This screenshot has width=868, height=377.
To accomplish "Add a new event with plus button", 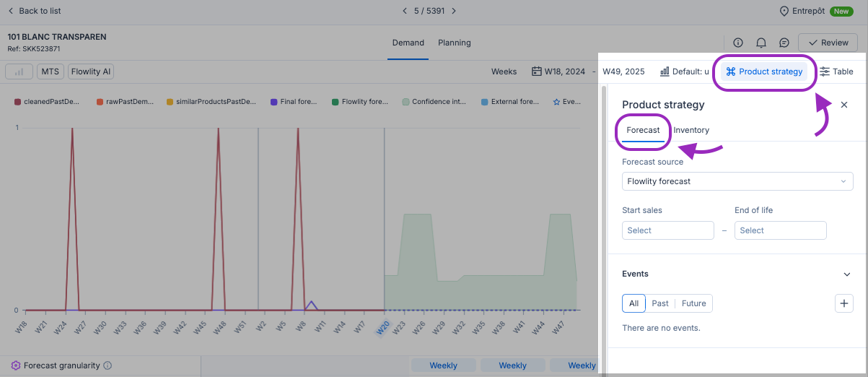I will (x=843, y=303).
